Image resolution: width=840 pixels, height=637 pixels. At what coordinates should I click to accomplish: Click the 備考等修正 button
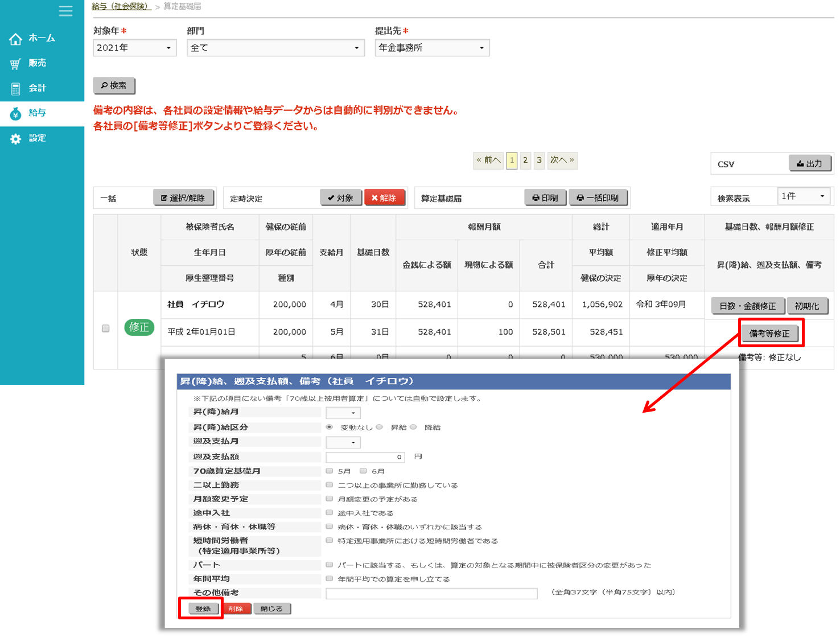click(x=769, y=334)
